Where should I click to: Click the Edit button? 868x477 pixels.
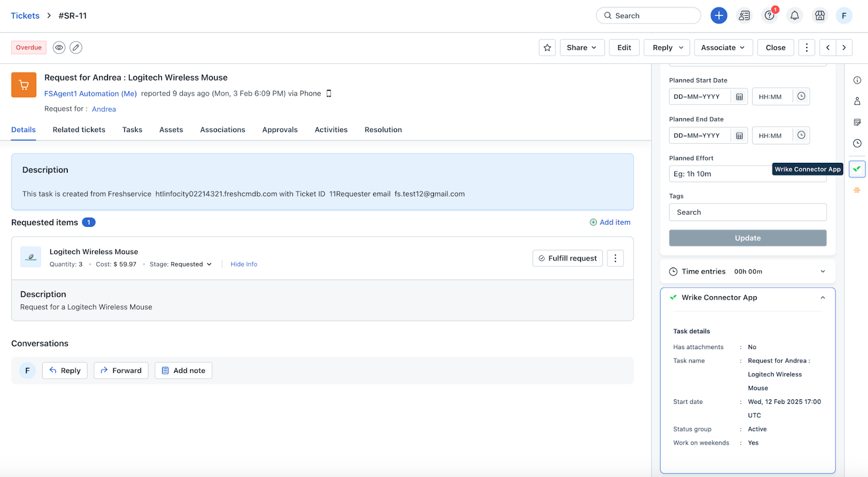click(624, 48)
